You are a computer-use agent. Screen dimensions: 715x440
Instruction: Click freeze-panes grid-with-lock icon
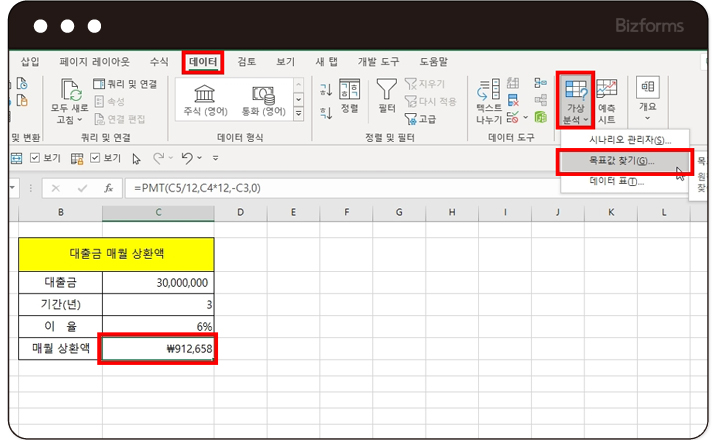tap(77, 158)
